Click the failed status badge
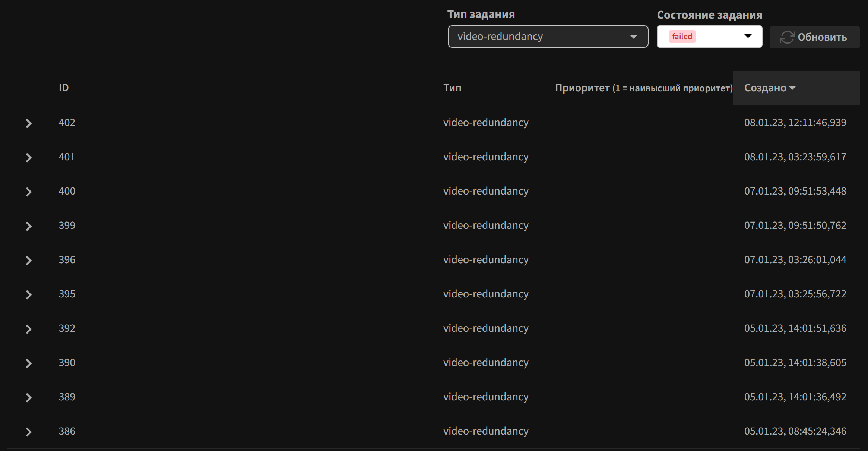 coord(682,37)
